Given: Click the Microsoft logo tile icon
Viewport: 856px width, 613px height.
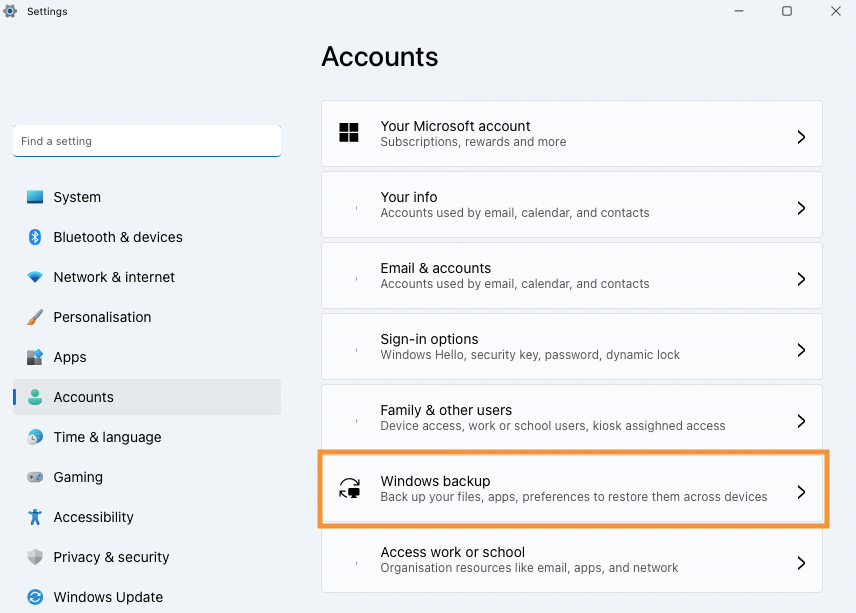Looking at the screenshot, I should tap(349, 133).
